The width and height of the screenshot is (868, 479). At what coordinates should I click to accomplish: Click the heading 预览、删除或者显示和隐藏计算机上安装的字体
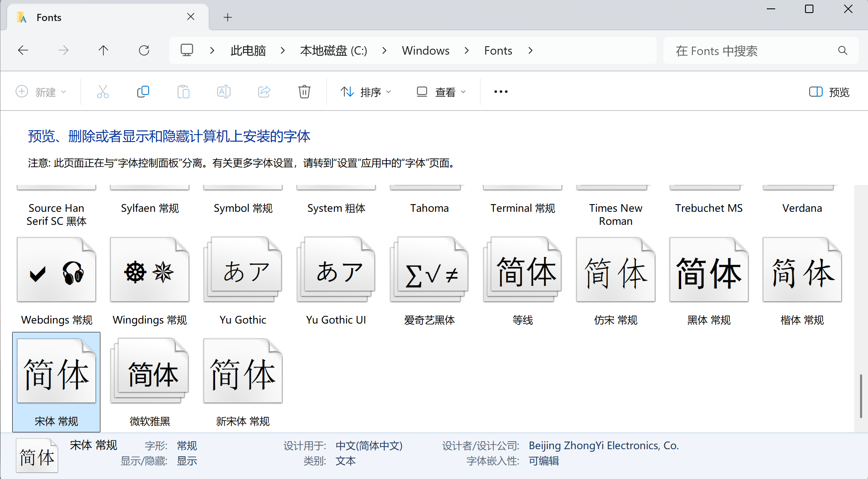(x=169, y=136)
